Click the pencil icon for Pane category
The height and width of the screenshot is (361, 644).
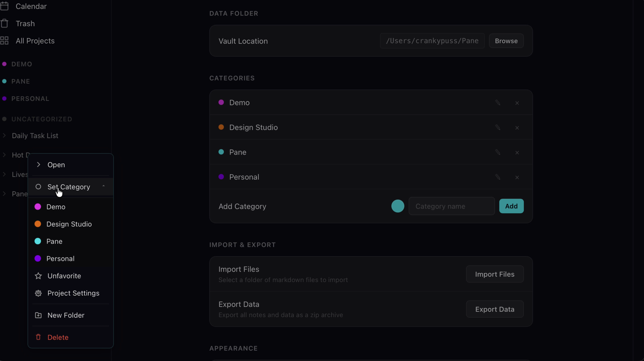click(x=498, y=152)
